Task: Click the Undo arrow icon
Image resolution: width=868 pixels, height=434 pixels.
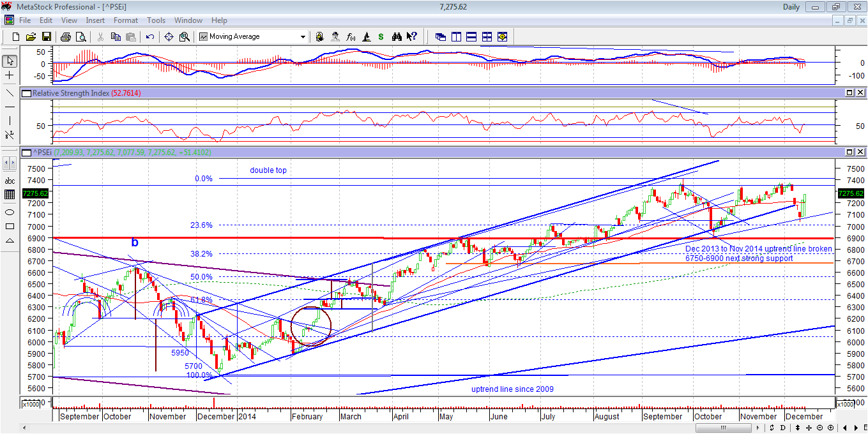Action: pyautogui.click(x=150, y=36)
